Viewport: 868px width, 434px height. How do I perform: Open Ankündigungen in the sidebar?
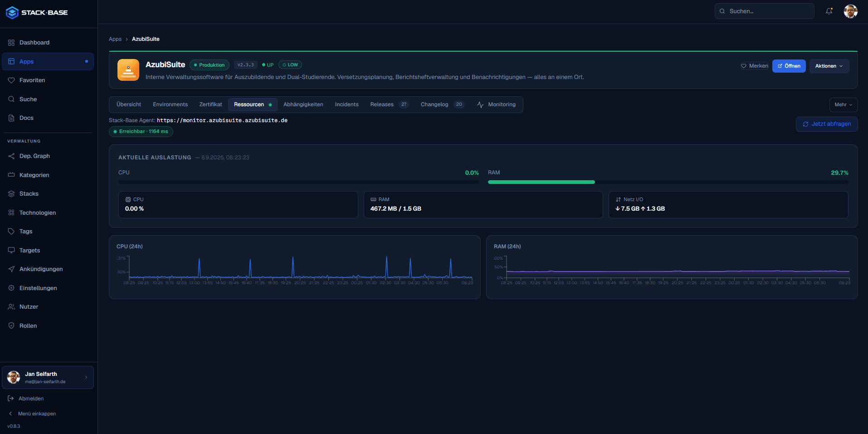pos(48,269)
